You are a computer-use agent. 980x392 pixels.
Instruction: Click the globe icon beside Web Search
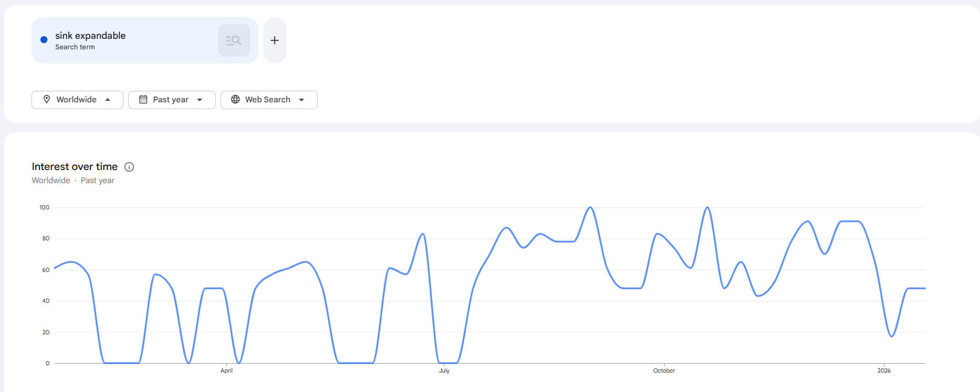point(235,100)
